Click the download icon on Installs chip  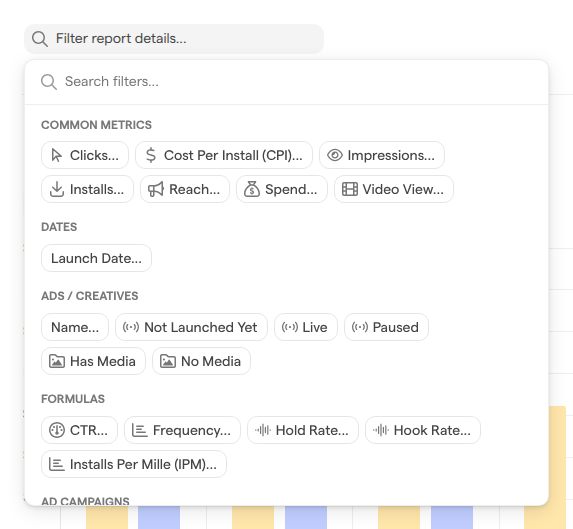(57, 189)
